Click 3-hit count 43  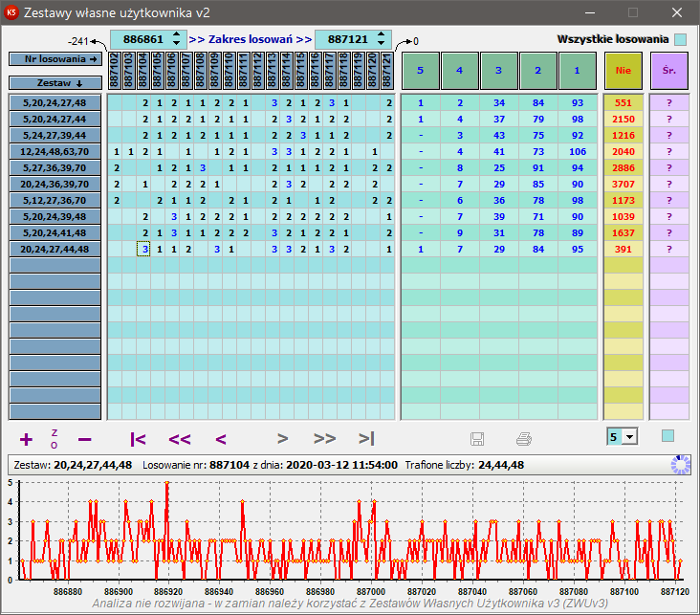[x=499, y=135]
